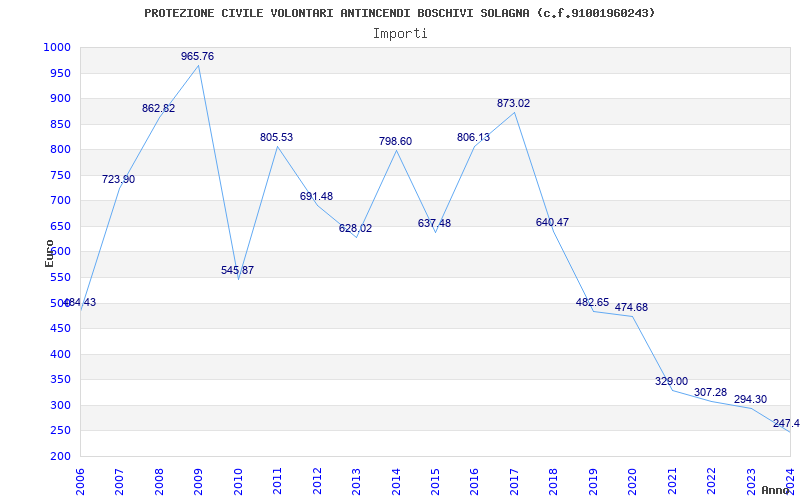The height and width of the screenshot is (500, 800).
Task: Select x-axis year 2007
Action: [119, 480]
